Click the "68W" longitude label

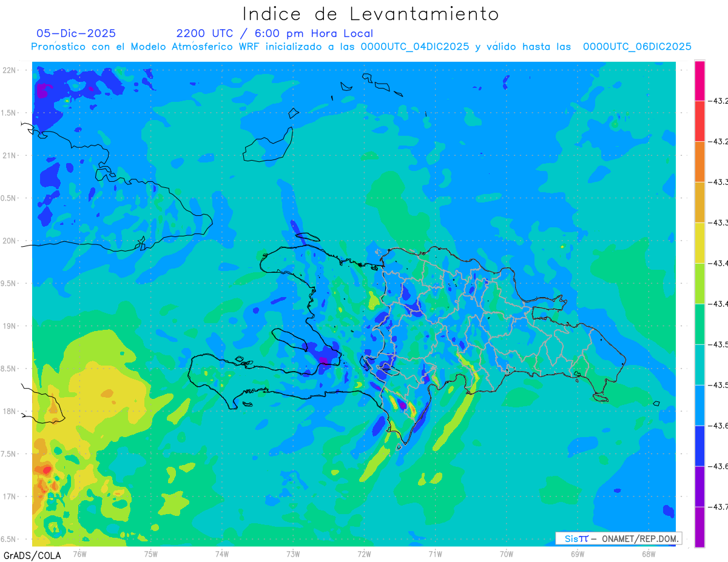click(649, 554)
